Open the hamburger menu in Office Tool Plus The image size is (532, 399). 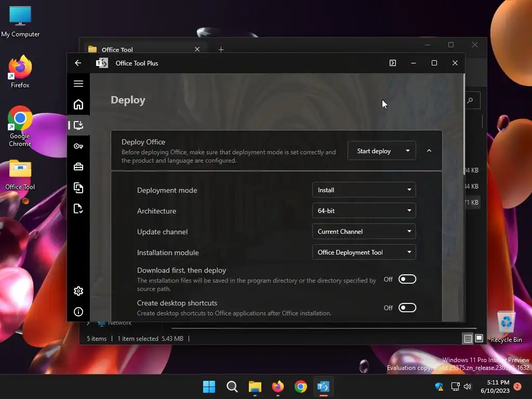tap(78, 84)
